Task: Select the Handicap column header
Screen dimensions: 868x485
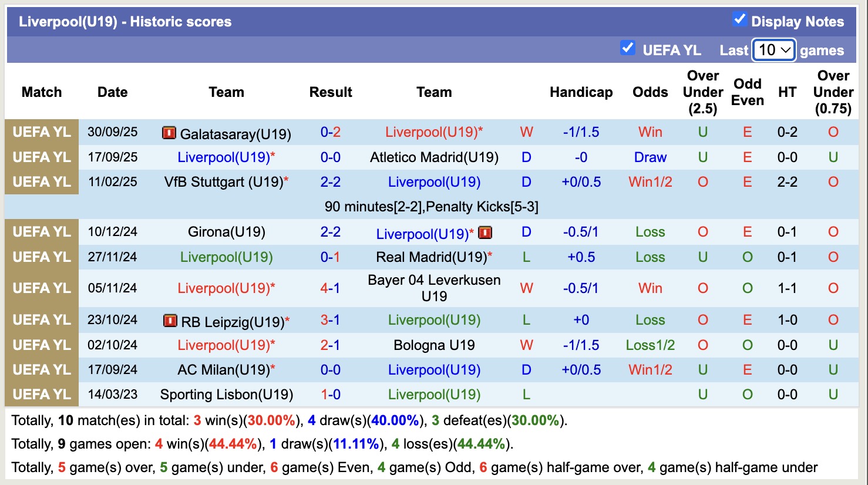Action: (581, 92)
